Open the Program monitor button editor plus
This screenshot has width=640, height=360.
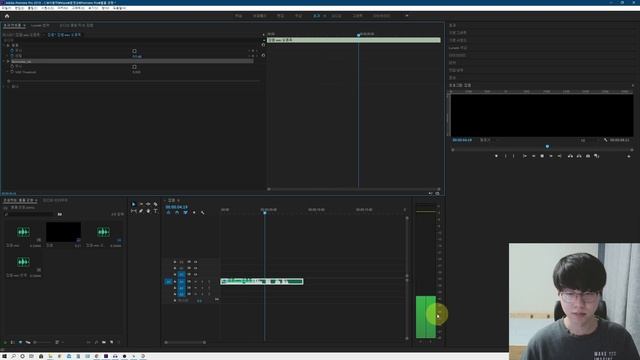(629, 156)
